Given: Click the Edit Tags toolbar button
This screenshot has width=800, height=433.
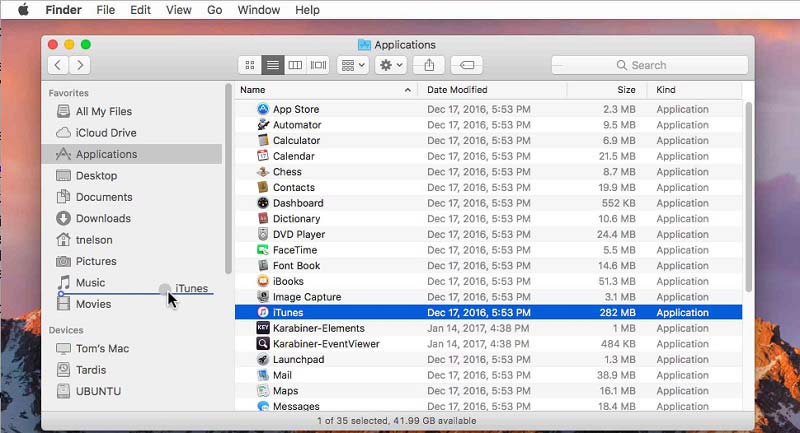Looking at the screenshot, I should [466, 65].
